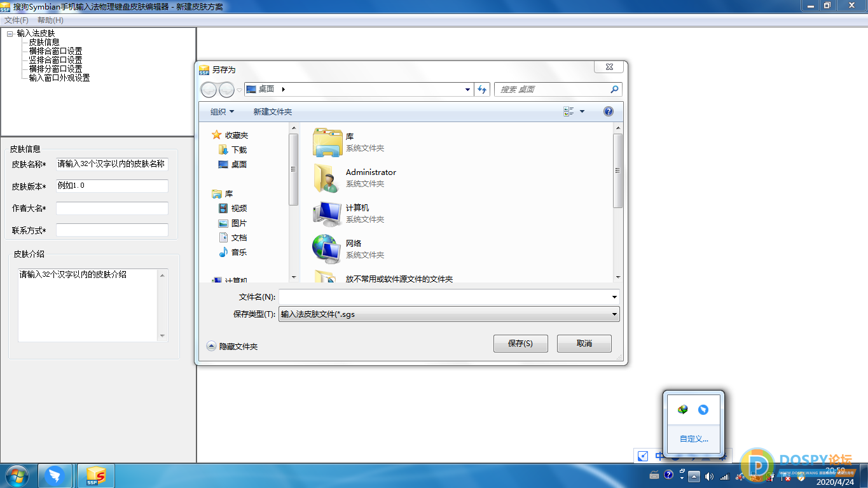
Task: Open the 文件(F) menu
Action: click(x=17, y=20)
